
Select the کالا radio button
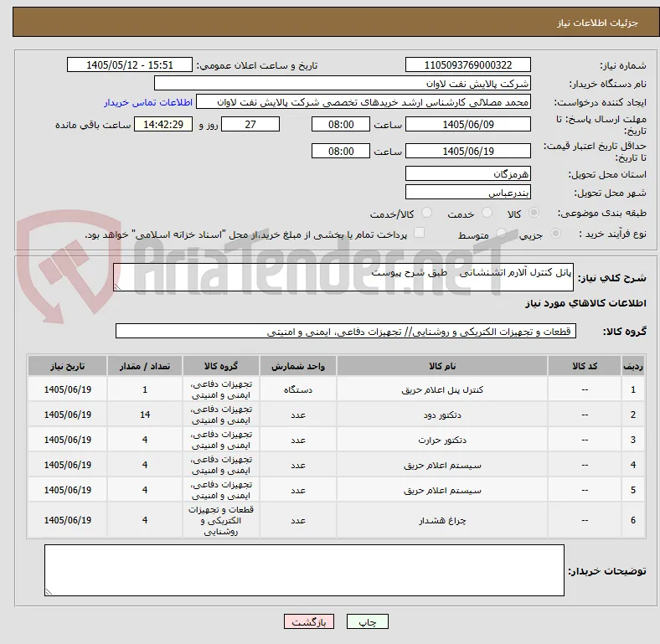pos(534,213)
